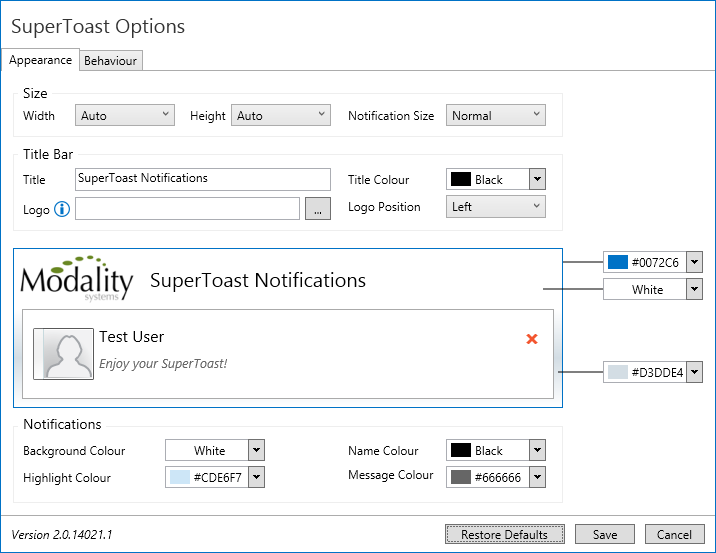This screenshot has height=553, width=716.
Task: Click the 'SuperToast Options' heading
Action: [x=98, y=26]
